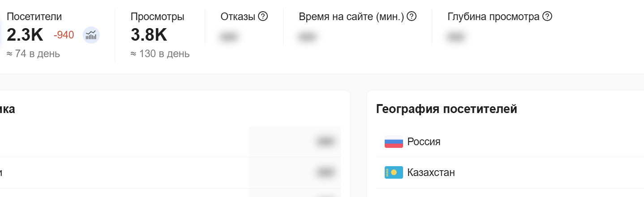Click the 2.3K visitors value
The width and height of the screenshot is (644, 197).
(25, 35)
